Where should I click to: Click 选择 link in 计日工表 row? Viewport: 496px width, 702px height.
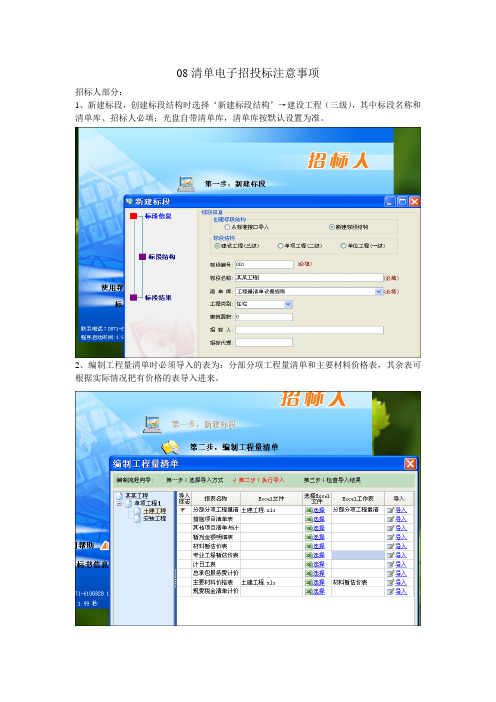click(x=319, y=564)
